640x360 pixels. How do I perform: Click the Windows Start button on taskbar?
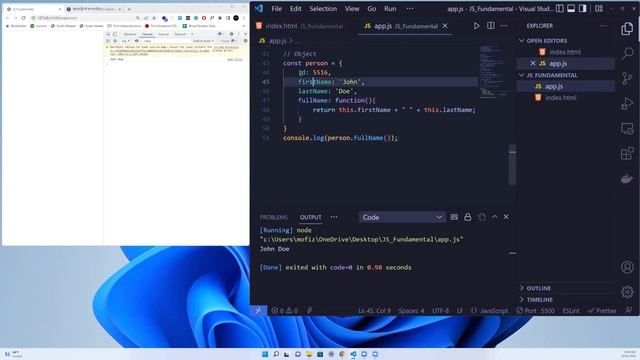coord(265,354)
